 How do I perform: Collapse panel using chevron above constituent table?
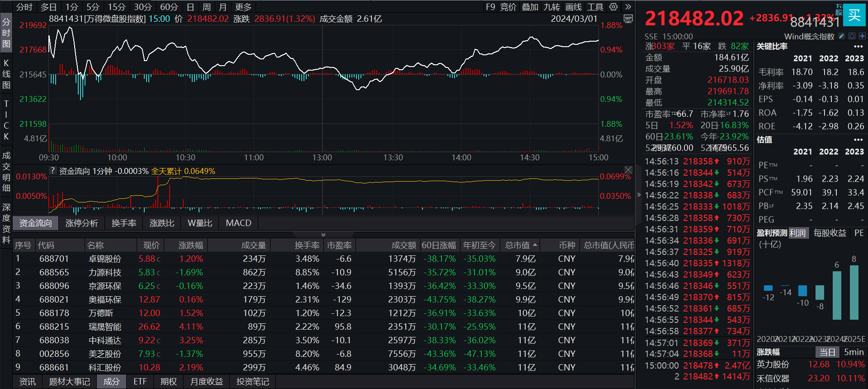click(x=323, y=235)
